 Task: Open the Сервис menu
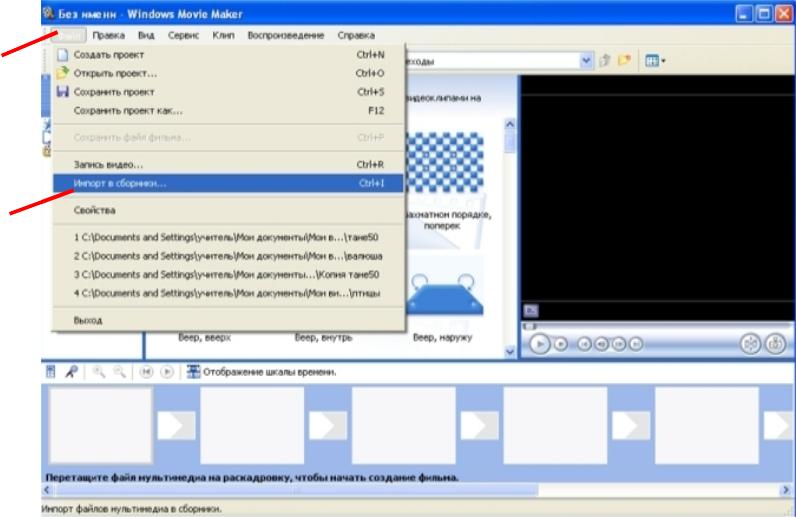pos(183,35)
